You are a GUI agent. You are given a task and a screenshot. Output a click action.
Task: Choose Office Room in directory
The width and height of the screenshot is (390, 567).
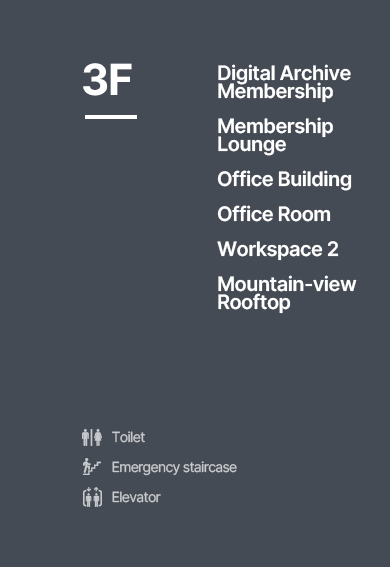click(x=274, y=214)
